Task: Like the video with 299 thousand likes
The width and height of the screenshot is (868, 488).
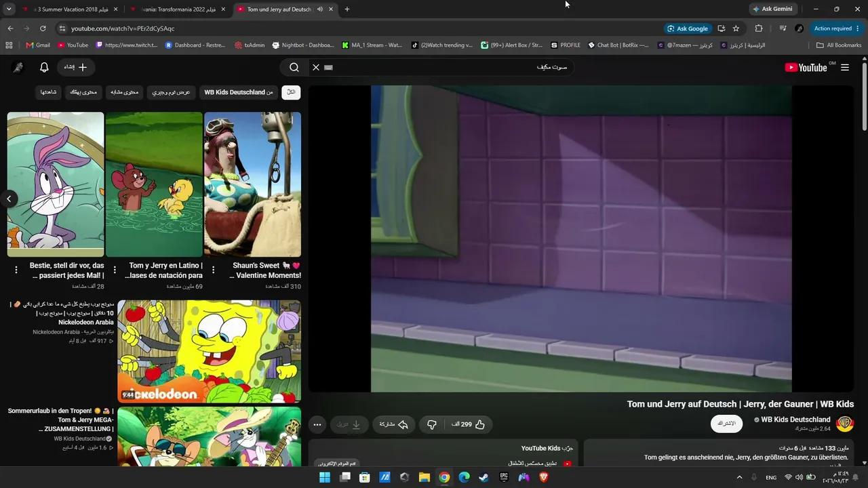Action: tap(469, 424)
